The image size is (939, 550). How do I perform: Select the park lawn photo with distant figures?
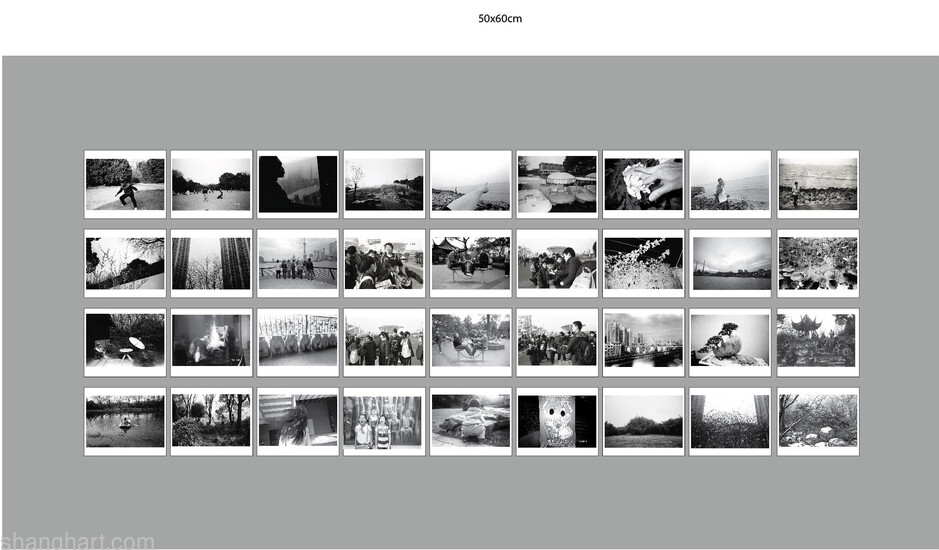click(211, 184)
